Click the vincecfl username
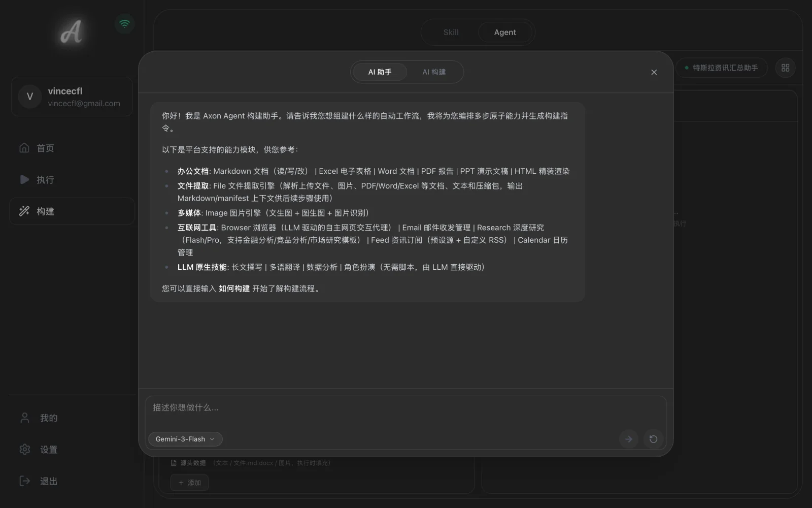 (x=65, y=91)
